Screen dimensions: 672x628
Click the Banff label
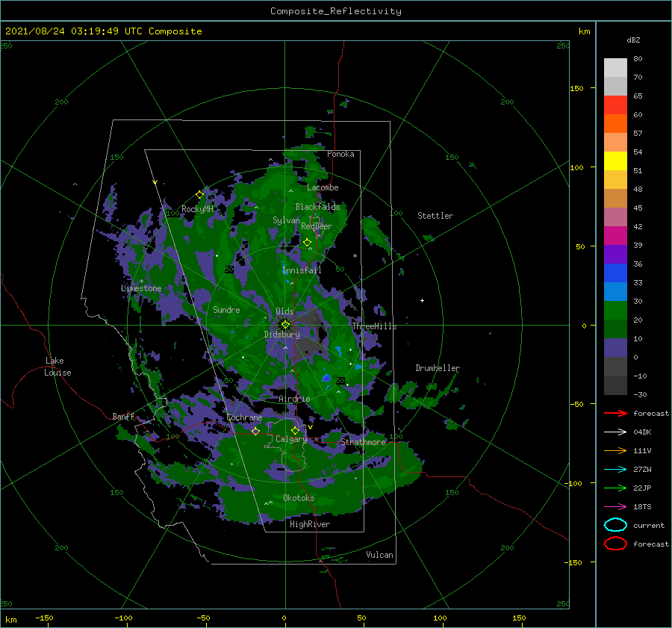[123, 416]
